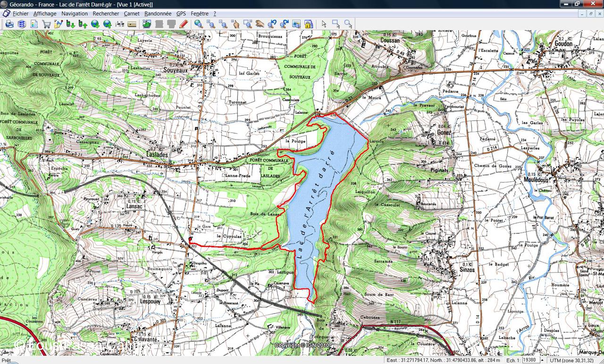Select the red pencil drawing tool
Image resolution: width=604 pixels, height=364 pixels.
(x=184, y=24)
